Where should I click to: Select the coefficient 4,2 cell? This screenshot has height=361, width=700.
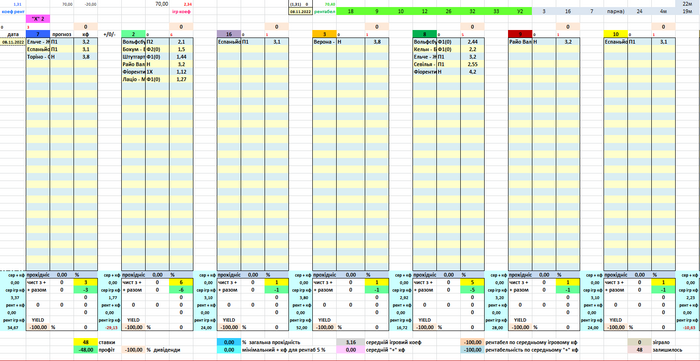tap(472, 72)
